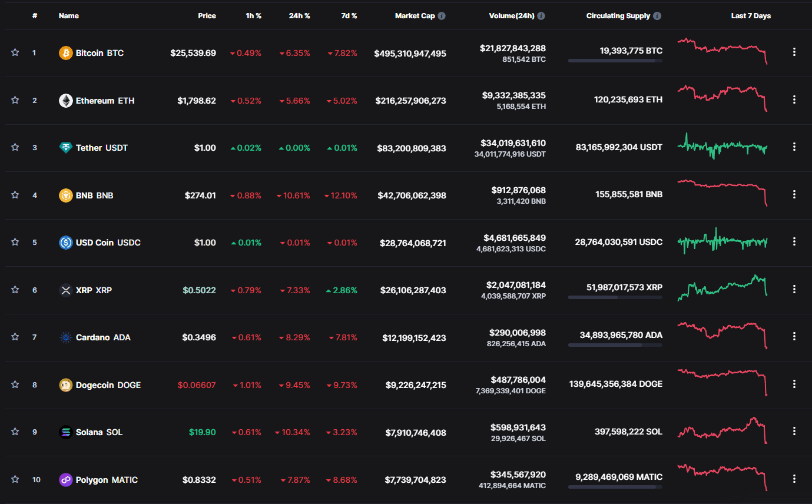Click Bitcoin's circulating supply progress bar
The image size is (812, 504).
tap(615, 61)
